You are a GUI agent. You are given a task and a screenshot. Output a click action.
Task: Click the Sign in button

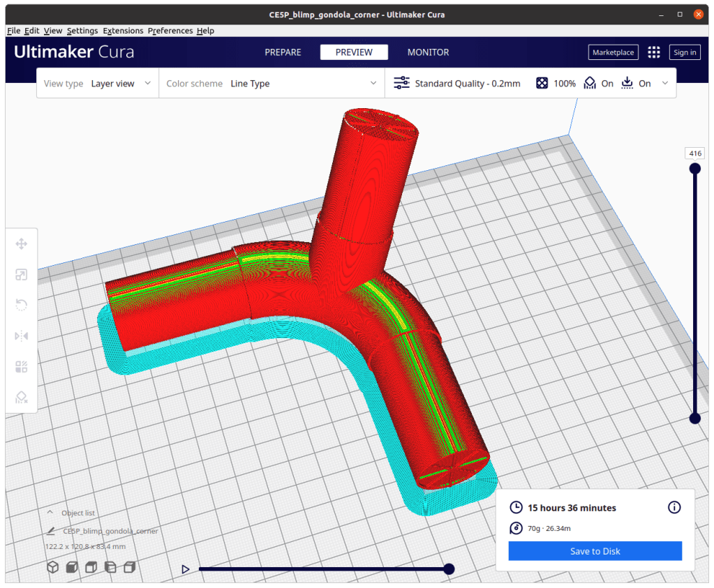tap(684, 52)
